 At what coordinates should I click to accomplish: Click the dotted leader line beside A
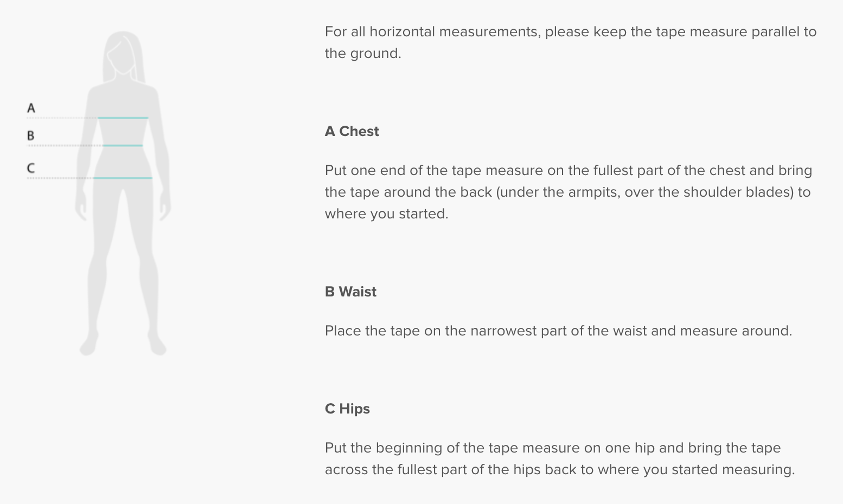[62, 118]
